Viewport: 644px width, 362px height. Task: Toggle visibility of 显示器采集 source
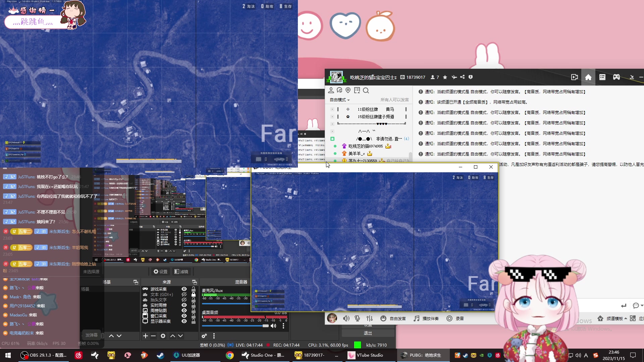[184, 321]
